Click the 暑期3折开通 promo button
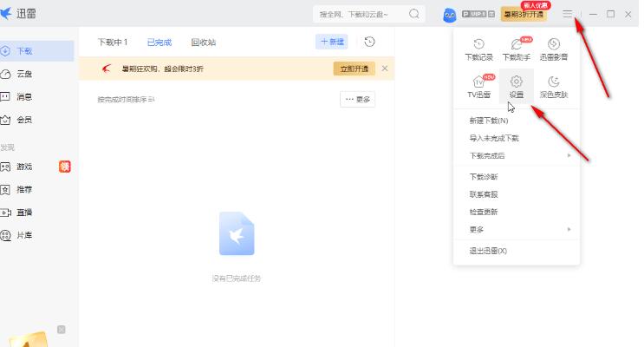Screen dimensions: 644x347 click(x=524, y=15)
